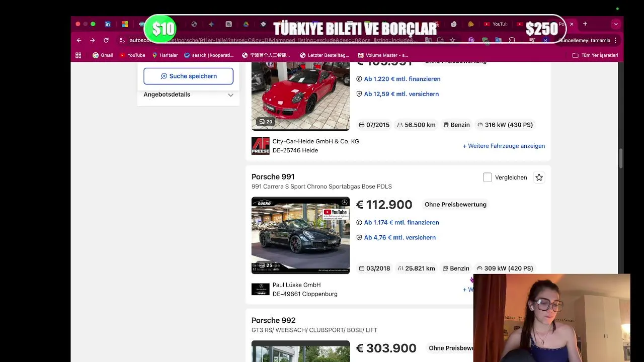Reload the page with the refresh icon
This screenshot has width=644, height=362.
pyautogui.click(x=106, y=40)
